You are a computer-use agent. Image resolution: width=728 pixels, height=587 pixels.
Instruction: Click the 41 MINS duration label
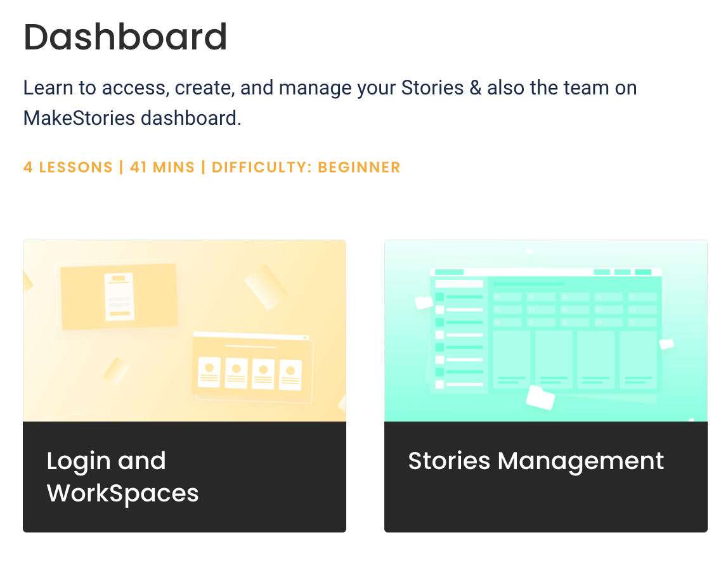(x=162, y=167)
